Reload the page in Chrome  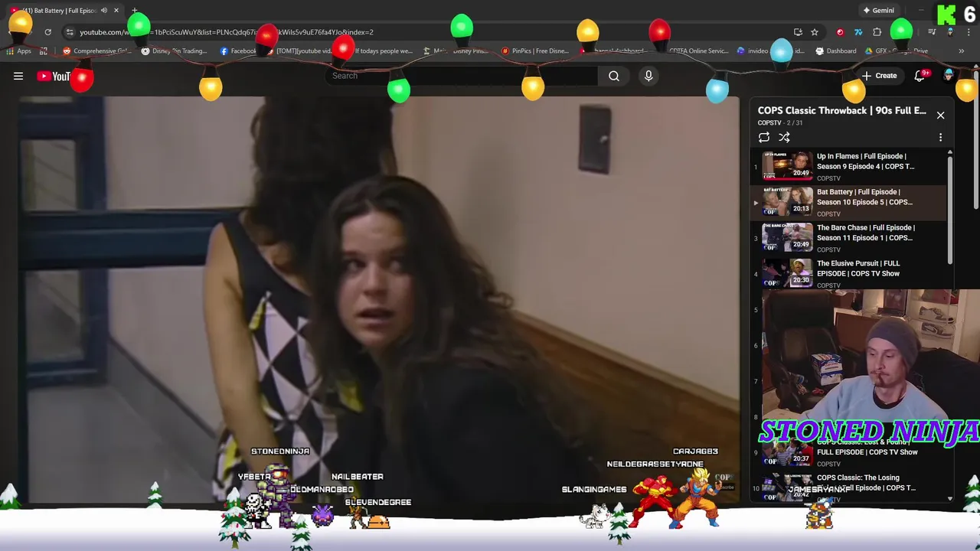pyautogui.click(x=47, y=32)
